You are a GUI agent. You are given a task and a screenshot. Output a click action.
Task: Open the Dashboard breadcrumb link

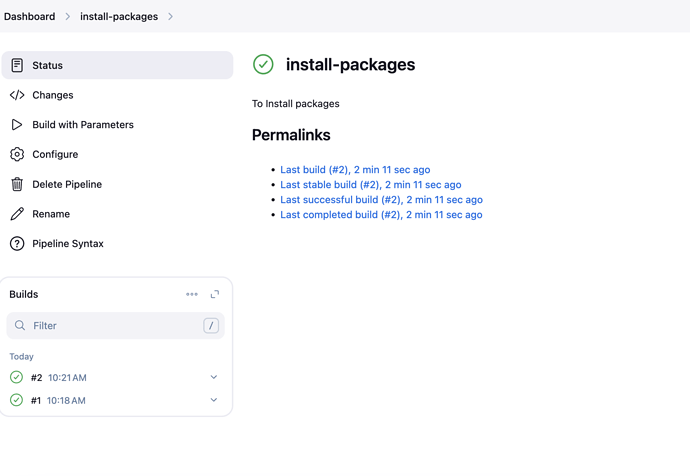pos(29,17)
